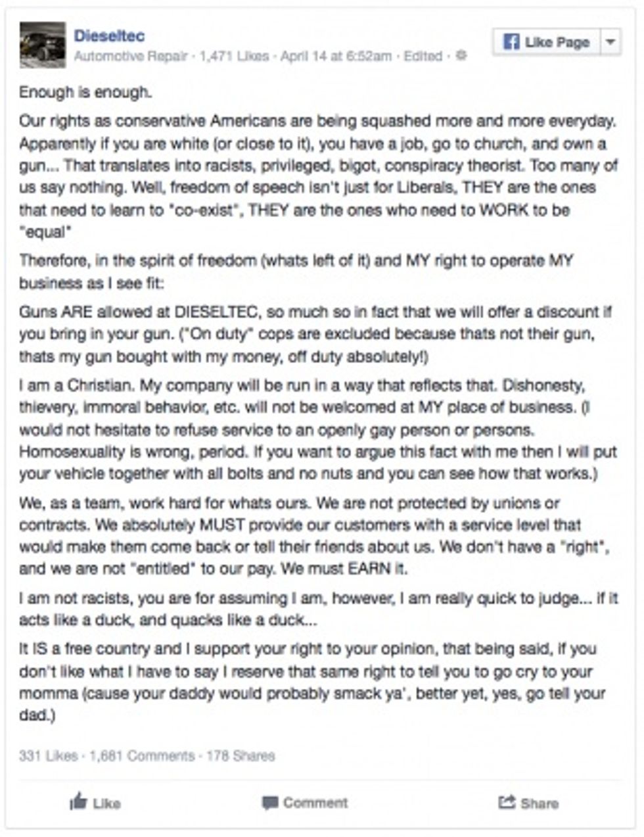Click the 'Enough is enough.' post text
644x837 pixels.
click(85, 93)
